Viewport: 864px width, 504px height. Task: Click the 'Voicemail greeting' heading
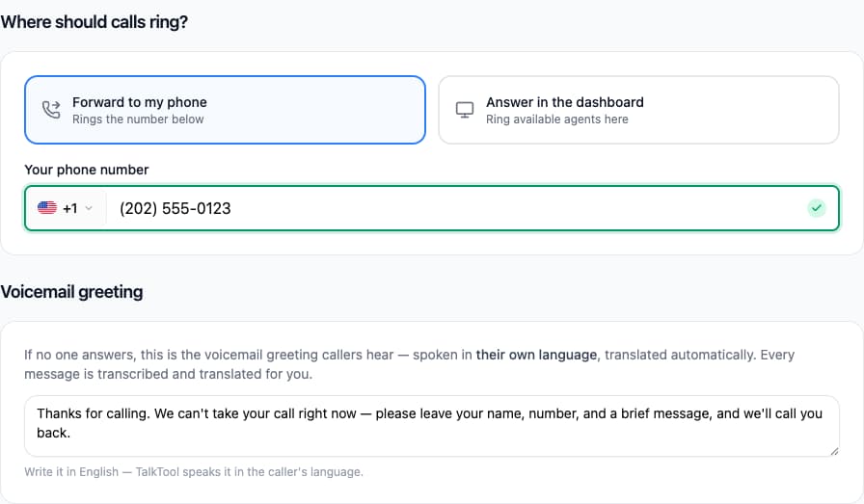[x=71, y=292]
